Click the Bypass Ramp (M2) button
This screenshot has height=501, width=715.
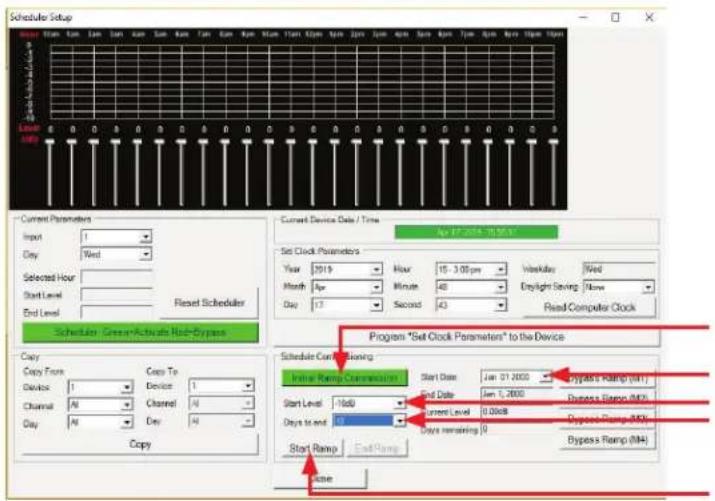(608, 399)
